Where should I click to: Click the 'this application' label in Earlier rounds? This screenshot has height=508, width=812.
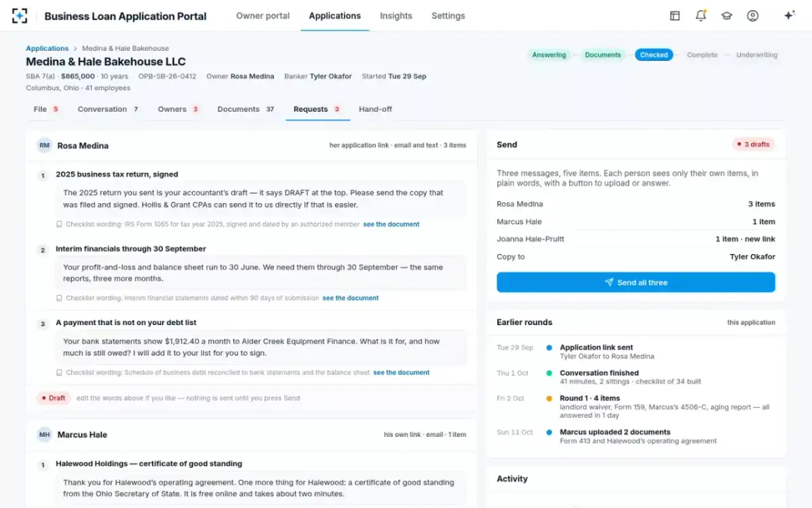pyautogui.click(x=751, y=322)
